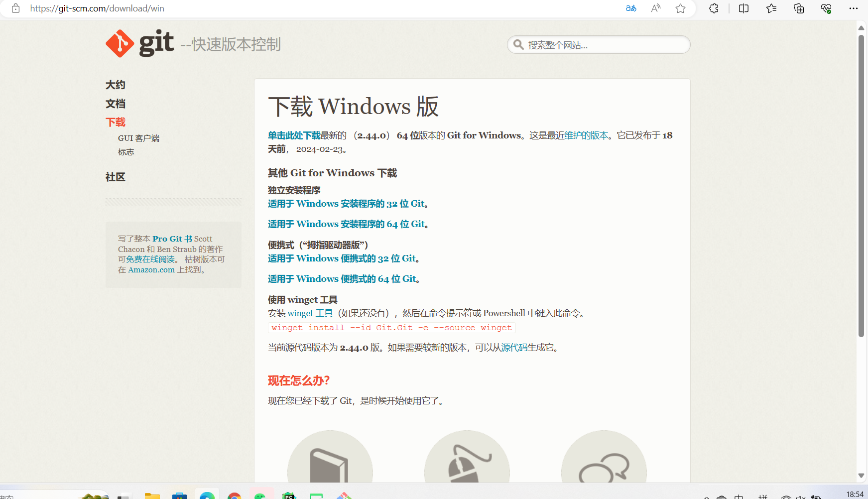Image resolution: width=868 pixels, height=499 pixels.
Task: Click the site lock icon beside URL
Action: pos(15,8)
